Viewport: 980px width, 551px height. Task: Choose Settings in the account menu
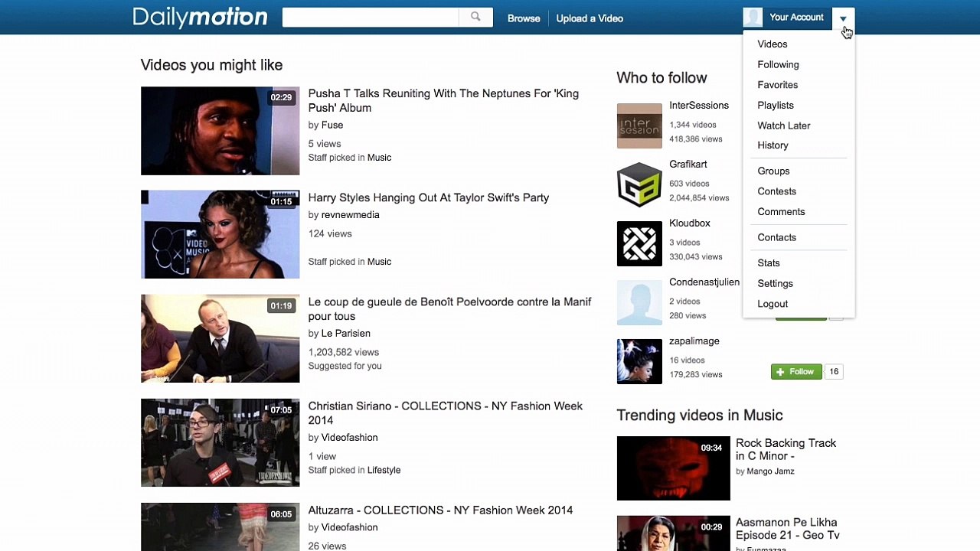click(x=775, y=283)
